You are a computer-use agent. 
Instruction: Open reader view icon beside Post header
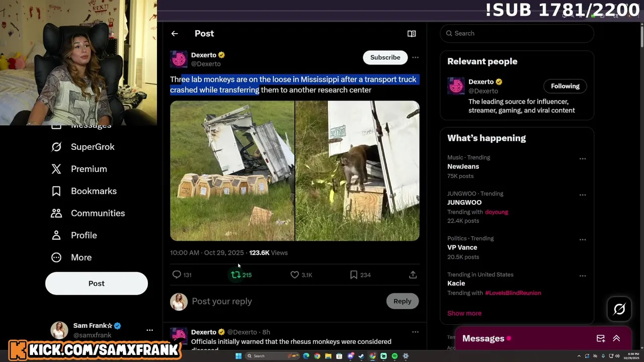point(412,34)
